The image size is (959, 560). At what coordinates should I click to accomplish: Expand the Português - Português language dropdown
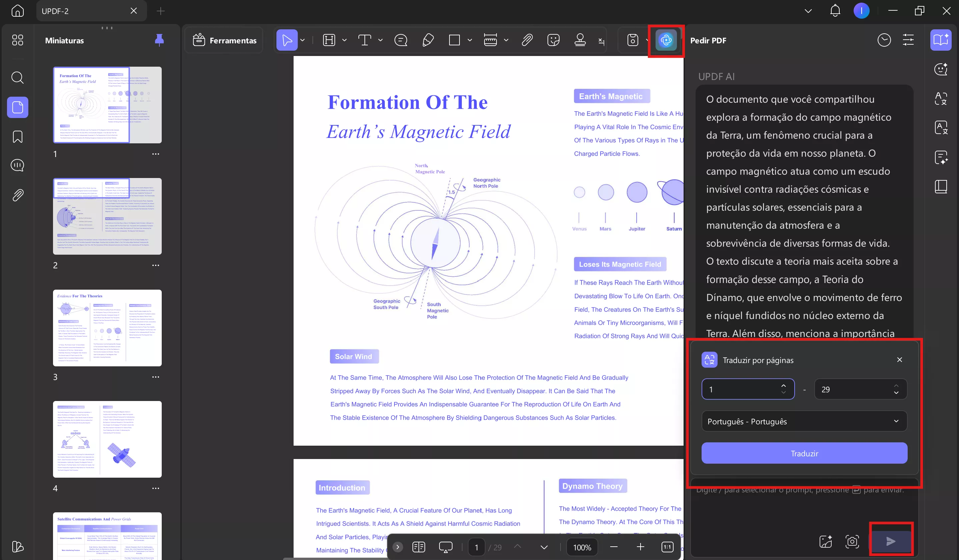point(804,421)
